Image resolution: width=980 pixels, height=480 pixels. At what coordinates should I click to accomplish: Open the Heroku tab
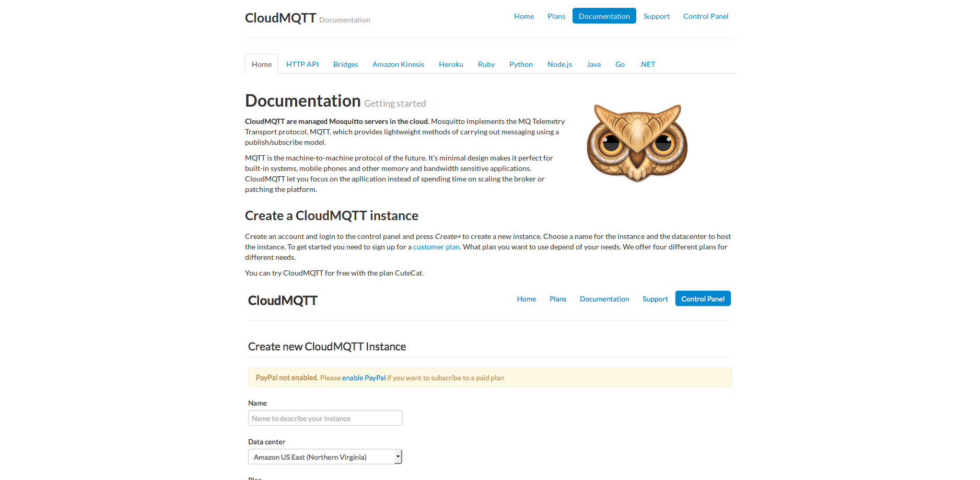point(451,64)
